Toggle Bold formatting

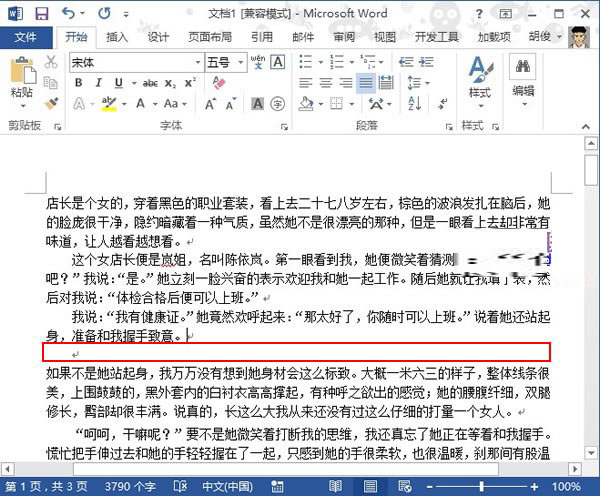tap(77, 83)
